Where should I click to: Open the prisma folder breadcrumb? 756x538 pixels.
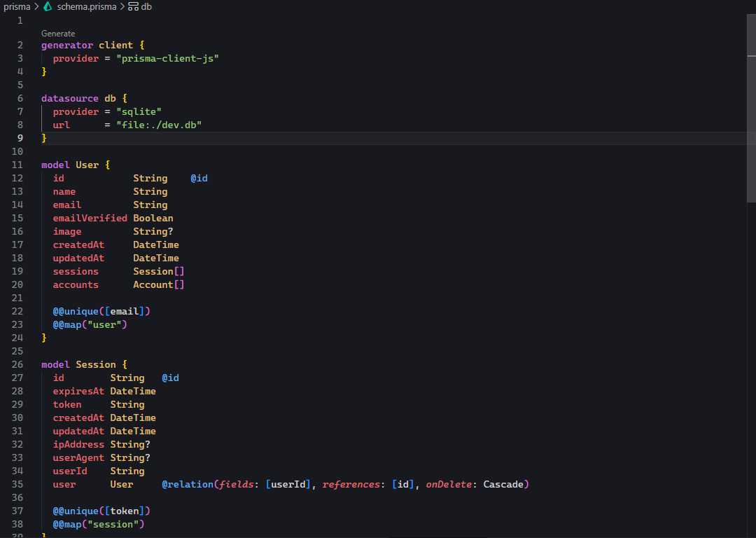coord(17,7)
